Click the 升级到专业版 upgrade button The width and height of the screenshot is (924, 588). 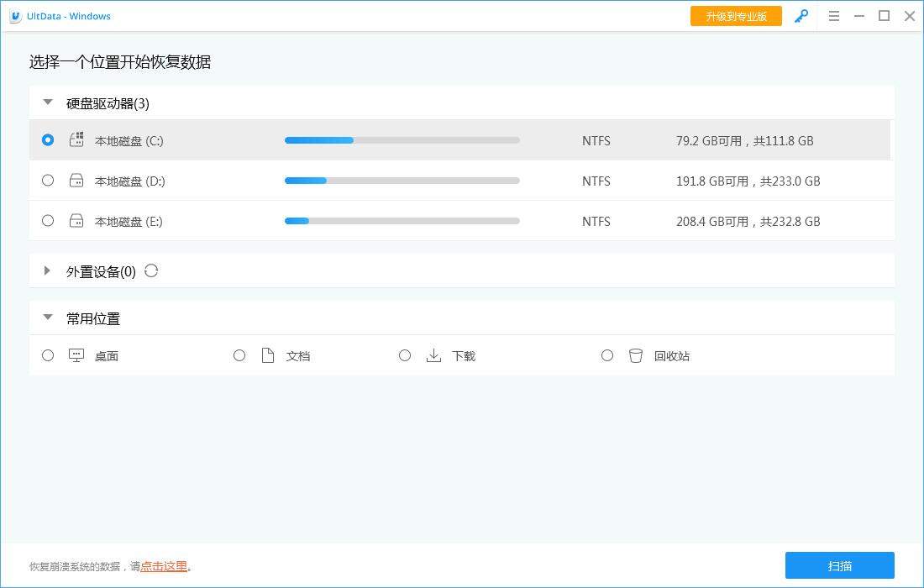(x=736, y=15)
